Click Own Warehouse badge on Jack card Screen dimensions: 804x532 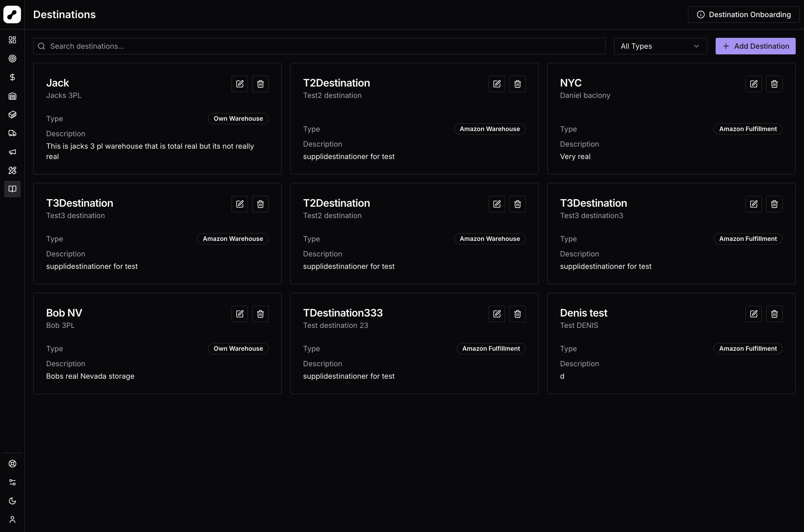click(x=238, y=119)
